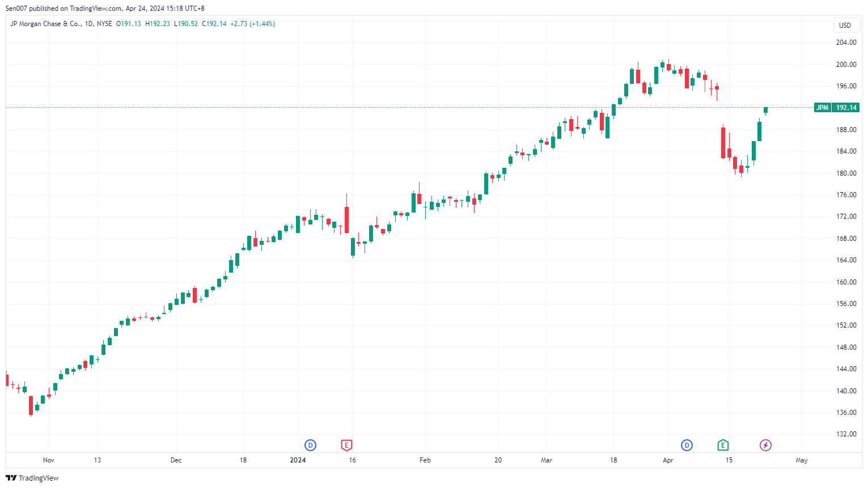Click the Mar label on the time axis

click(x=547, y=460)
